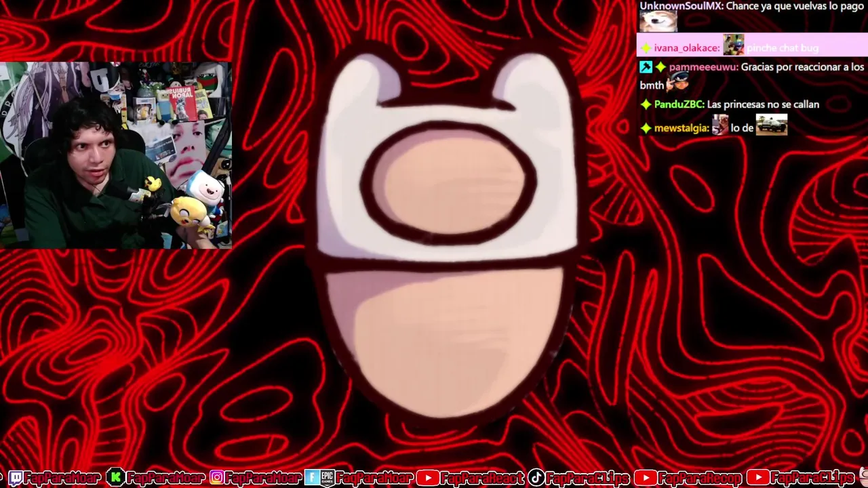
Task: Click the username pammeeeuwu in chat
Action: point(703,67)
